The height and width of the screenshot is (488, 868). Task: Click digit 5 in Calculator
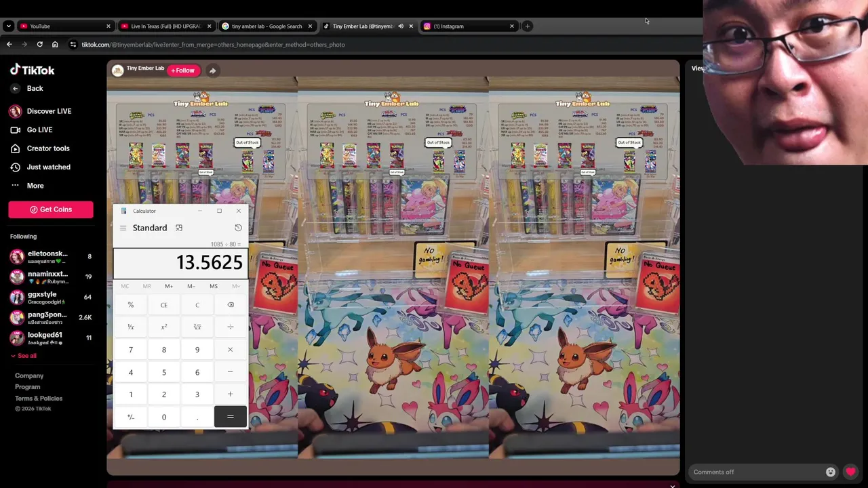click(163, 372)
